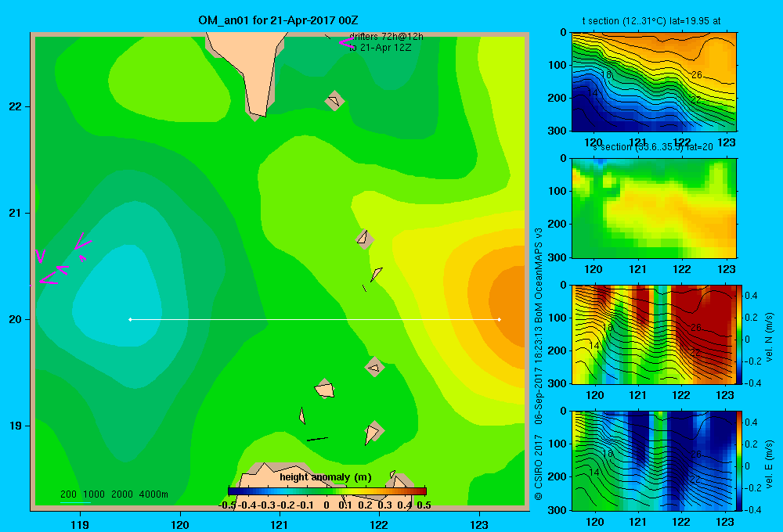The width and height of the screenshot is (783, 532).
Task: Click latitude label '21' on the main map axis
Action: (x=15, y=213)
